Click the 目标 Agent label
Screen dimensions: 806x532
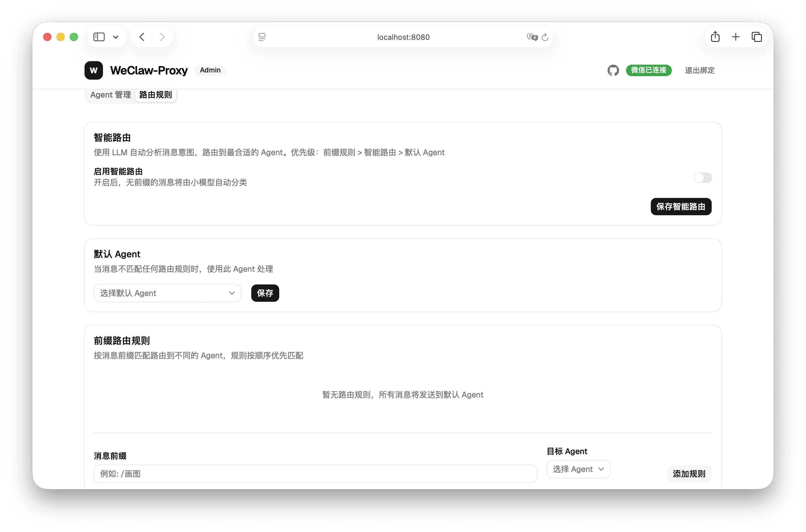(567, 451)
